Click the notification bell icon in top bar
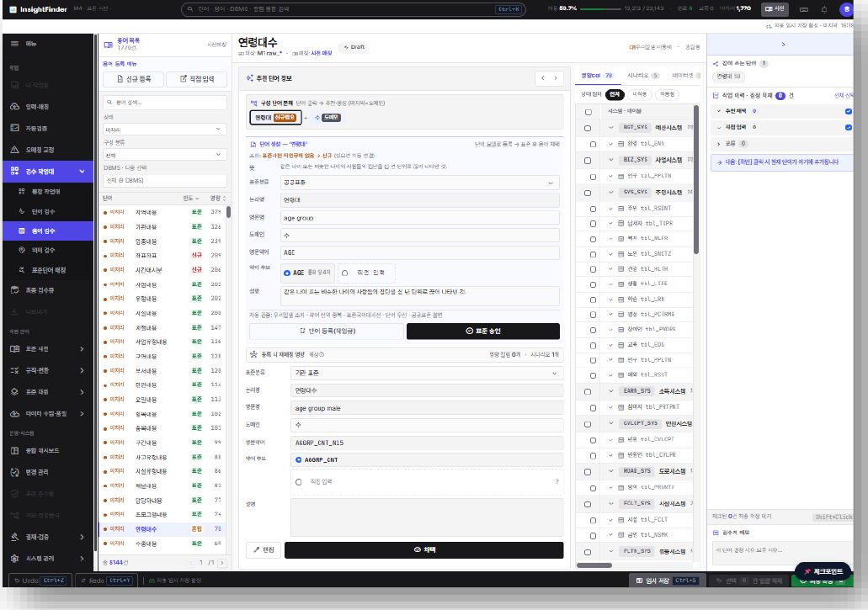Screen dimensions: 868x610 click(x=824, y=9)
